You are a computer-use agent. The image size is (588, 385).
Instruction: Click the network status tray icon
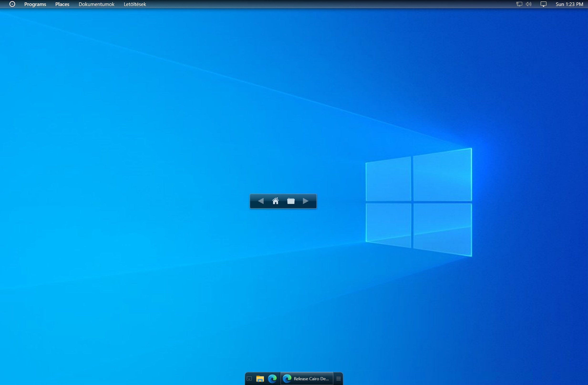coord(519,4)
